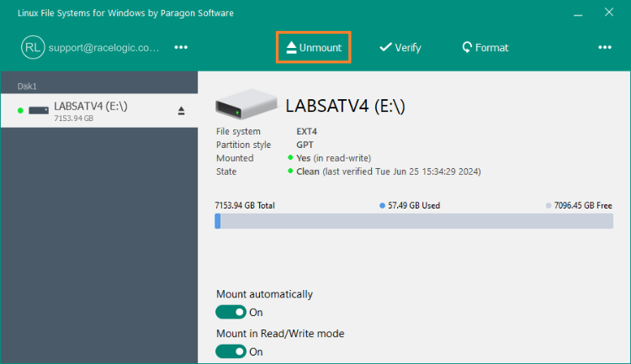The width and height of the screenshot is (631, 364).
Task: Close the Linux File Systems window
Action: [609, 13]
